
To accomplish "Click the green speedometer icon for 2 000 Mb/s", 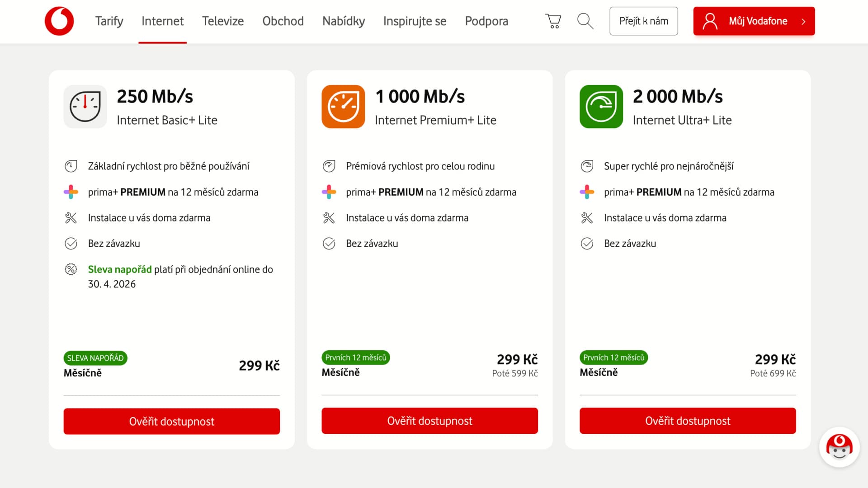I will (601, 107).
